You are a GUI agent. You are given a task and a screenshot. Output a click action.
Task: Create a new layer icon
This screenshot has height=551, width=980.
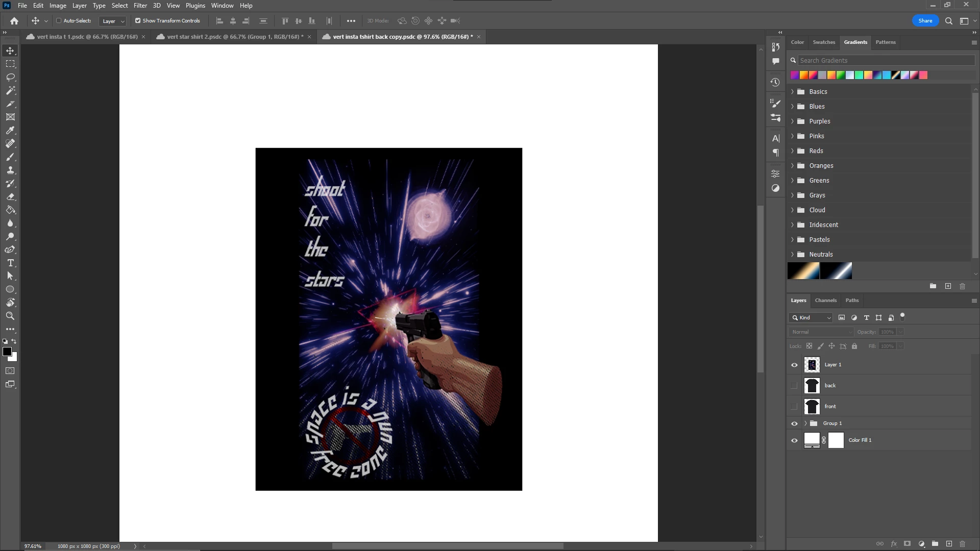(x=949, y=544)
